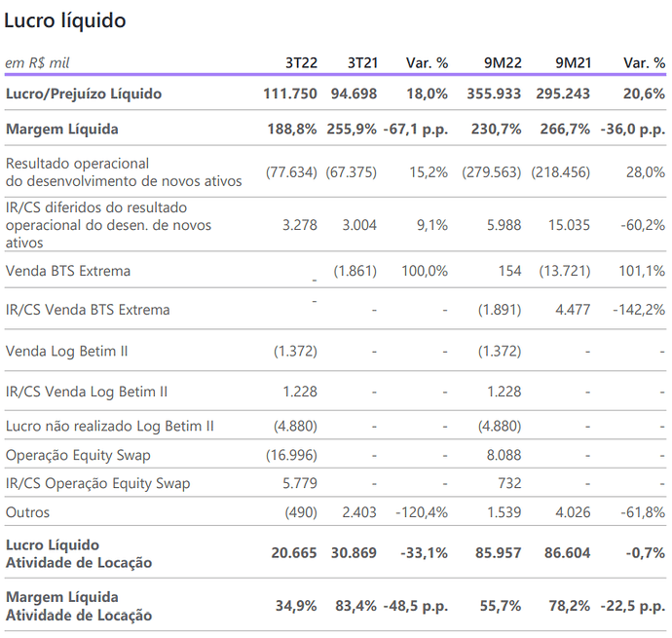Click the 'Lucro líquido' heading
Image resolution: width=672 pixels, height=638 pixels.
[x=64, y=20]
